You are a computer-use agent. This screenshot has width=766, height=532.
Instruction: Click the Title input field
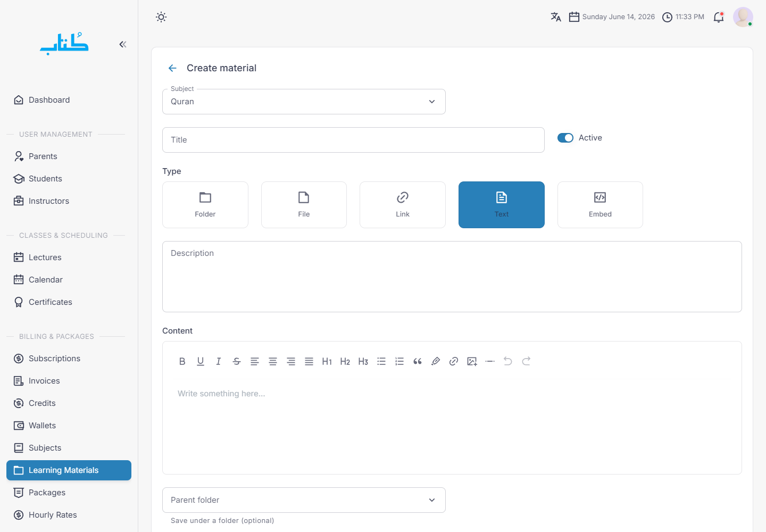(353, 140)
